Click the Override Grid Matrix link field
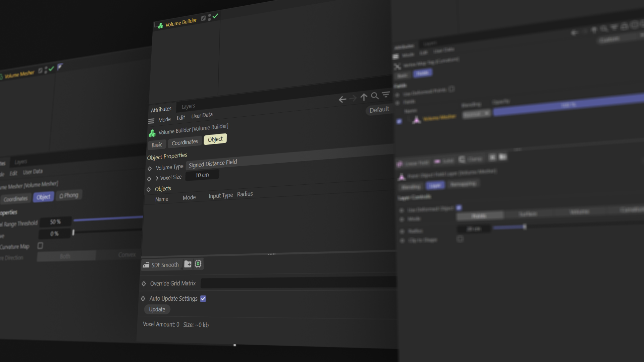 pos(299,283)
